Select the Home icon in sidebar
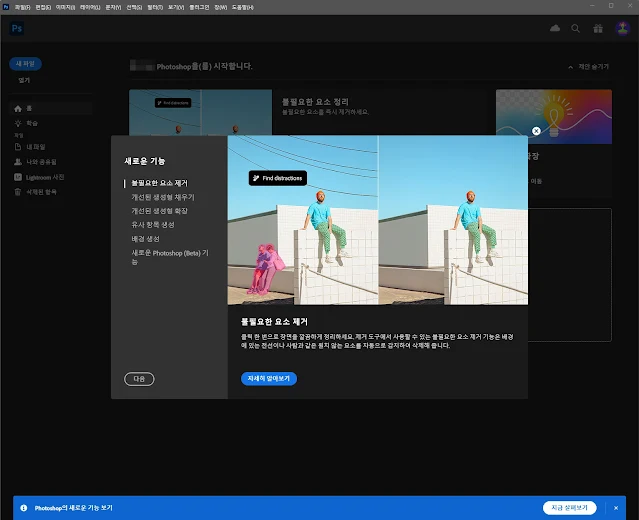This screenshot has height=520, width=639. [x=18, y=108]
